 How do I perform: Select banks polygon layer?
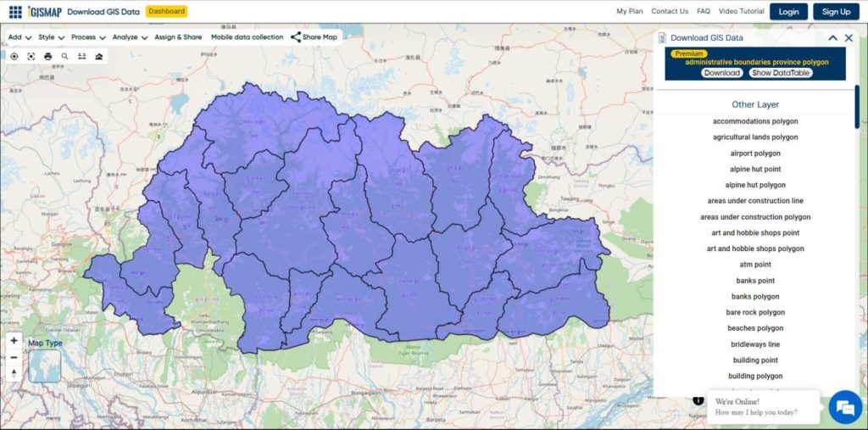pos(755,297)
